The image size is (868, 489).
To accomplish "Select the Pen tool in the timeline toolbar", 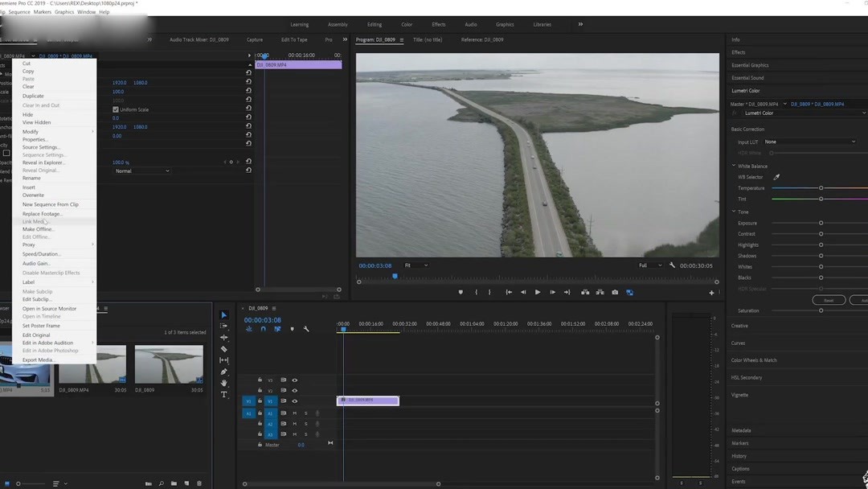I will point(224,372).
